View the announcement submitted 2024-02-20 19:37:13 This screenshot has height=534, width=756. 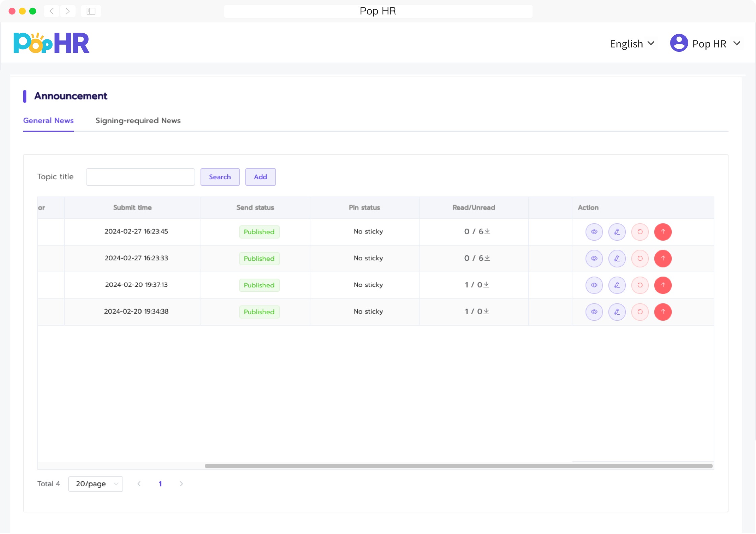594,285
